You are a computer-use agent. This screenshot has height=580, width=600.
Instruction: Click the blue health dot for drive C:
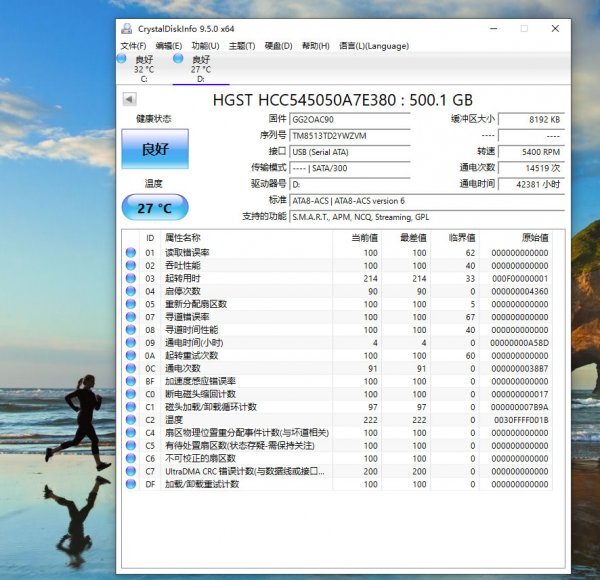122,59
